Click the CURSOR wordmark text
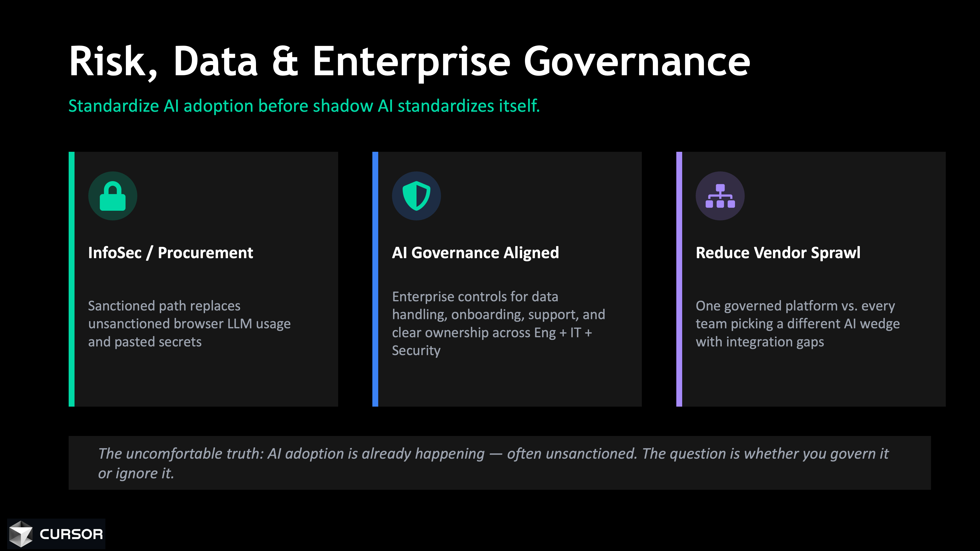Image resolution: width=980 pixels, height=551 pixels. pyautogui.click(x=71, y=534)
